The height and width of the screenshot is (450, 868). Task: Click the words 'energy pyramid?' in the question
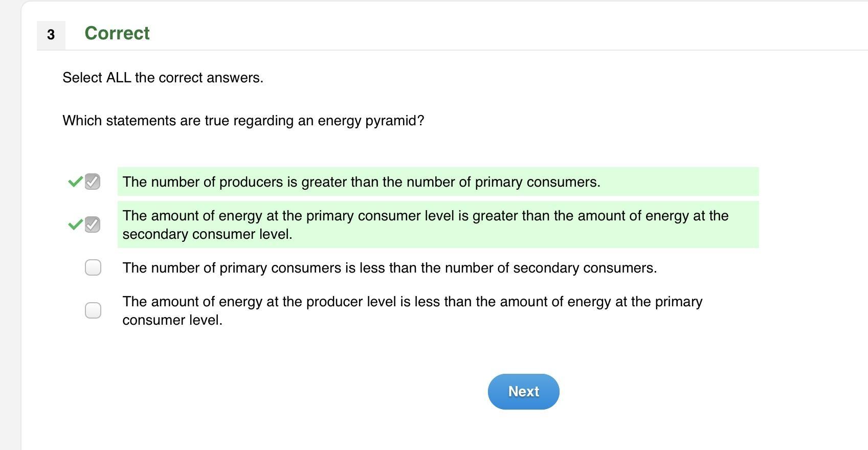[x=371, y=121]
